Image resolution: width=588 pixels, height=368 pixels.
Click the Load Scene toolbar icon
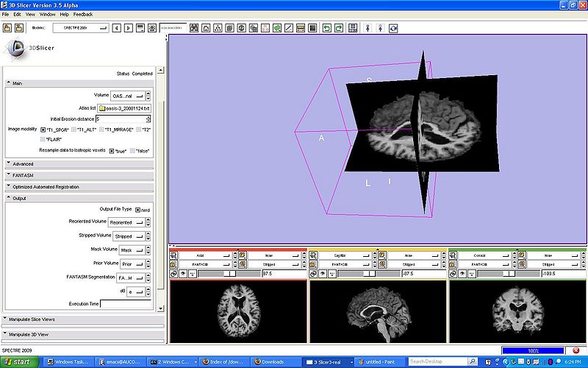[7, 28]
